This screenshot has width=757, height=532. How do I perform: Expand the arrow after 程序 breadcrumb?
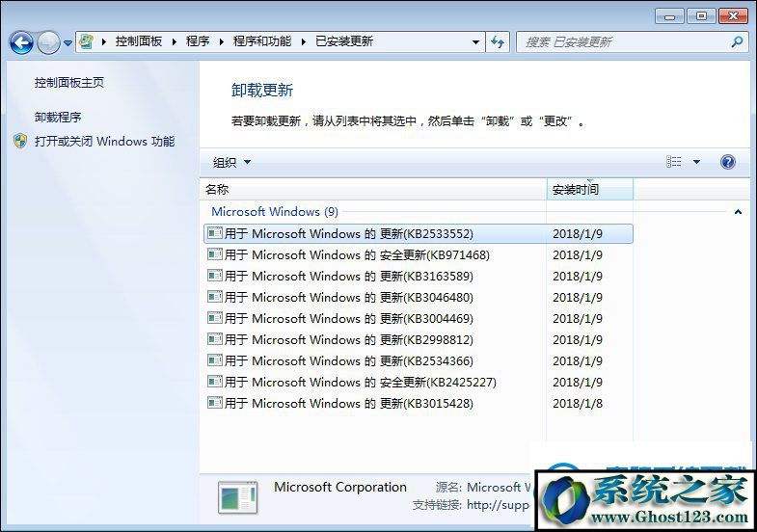pyautogui.click(x=221, y=42)
